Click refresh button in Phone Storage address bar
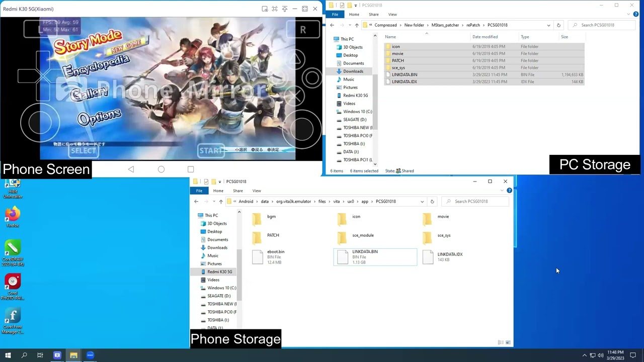The height and width of the screenshot is (362, 644). [x=432, y=202]
